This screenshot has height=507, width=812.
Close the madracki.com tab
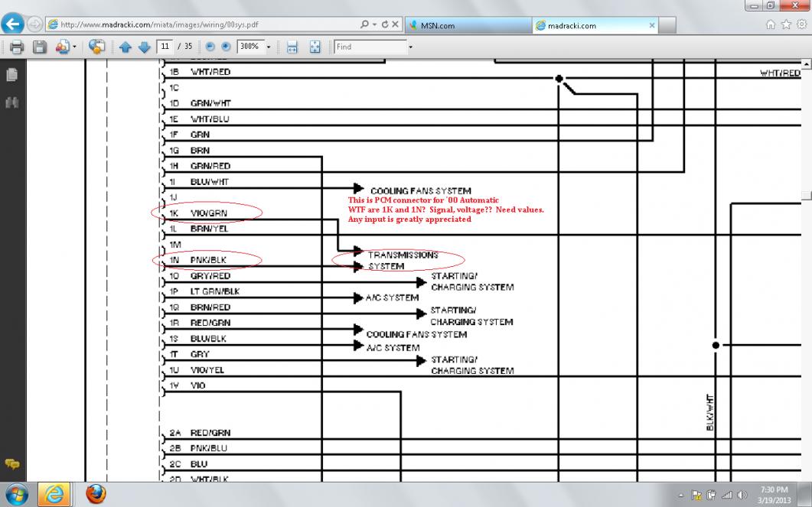[652, 24]
